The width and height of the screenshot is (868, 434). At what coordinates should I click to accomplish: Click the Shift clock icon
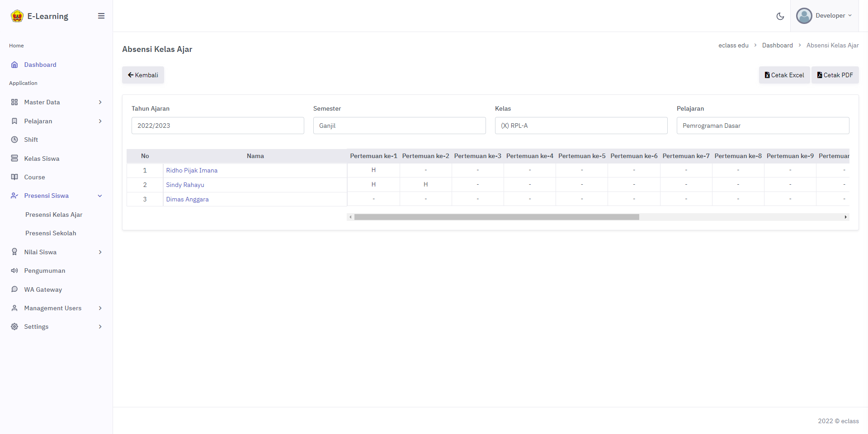(x=14, y=140)
